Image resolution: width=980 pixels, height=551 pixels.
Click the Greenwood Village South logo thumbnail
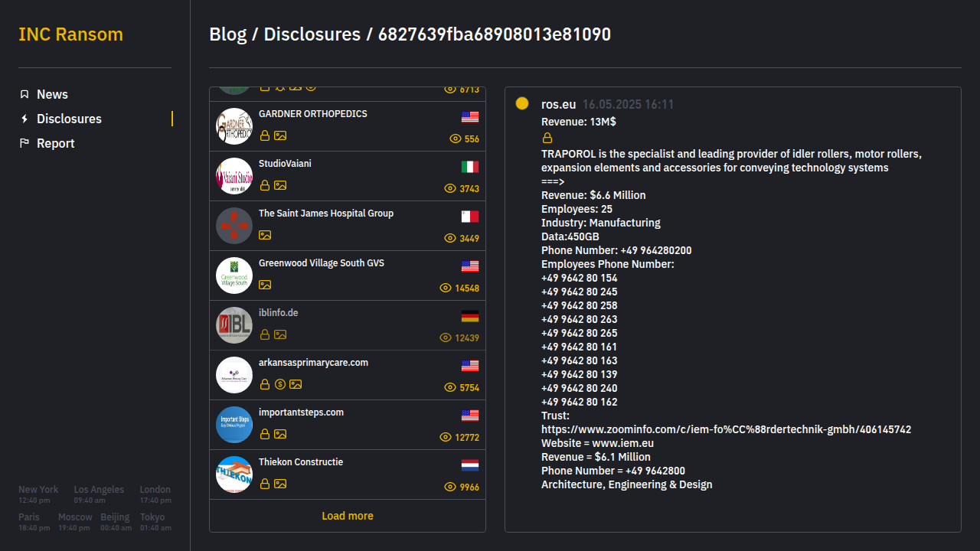point(234,275)
